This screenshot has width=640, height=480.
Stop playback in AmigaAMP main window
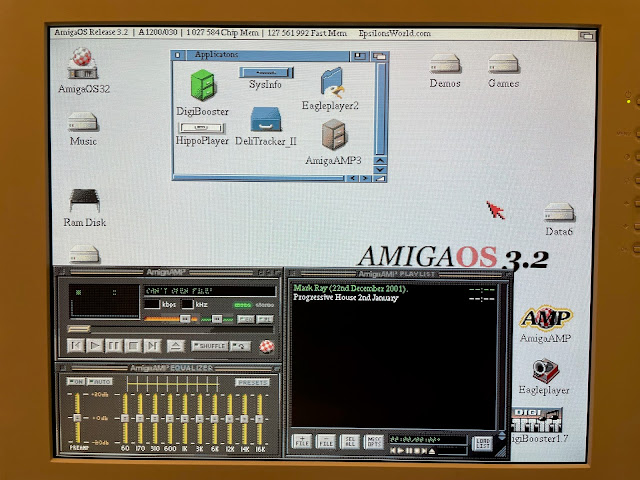[x=133, y=346]
